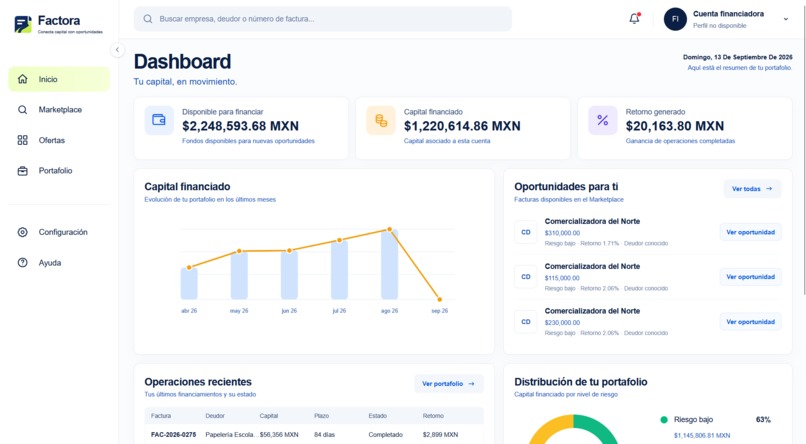Image resolution: width=806 pixels, height=444 pixels.
Task: Focus the search field for empresa or factura
Action: [323, 19]
